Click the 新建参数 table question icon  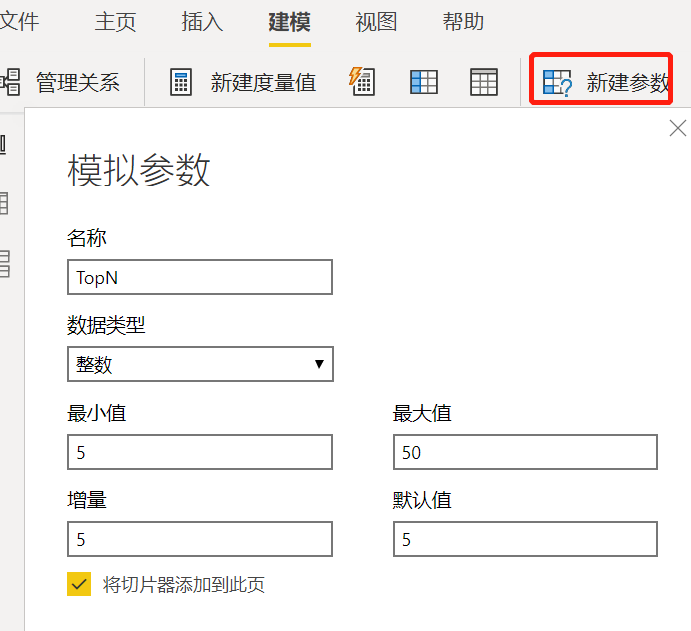point(557,83)
